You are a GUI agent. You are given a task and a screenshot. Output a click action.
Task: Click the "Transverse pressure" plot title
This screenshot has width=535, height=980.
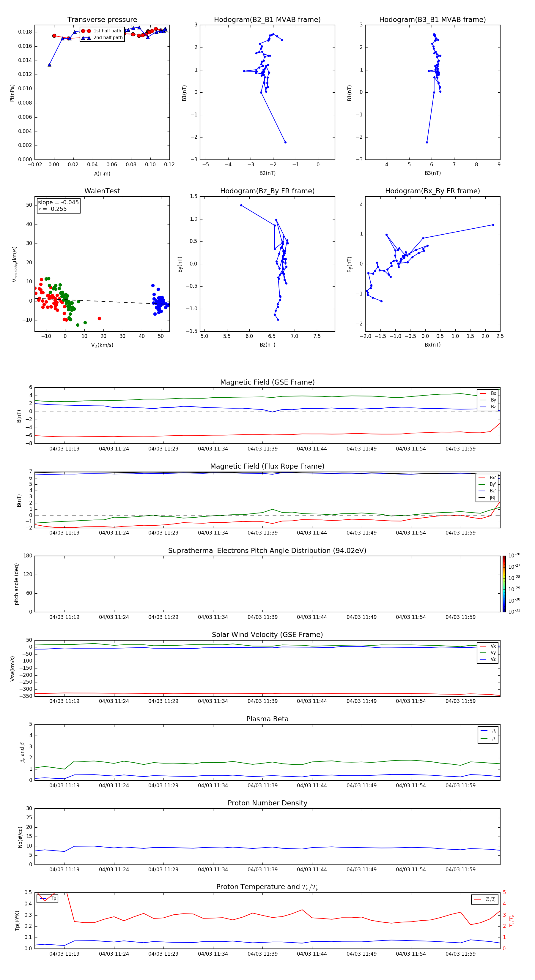click(102, 20)
